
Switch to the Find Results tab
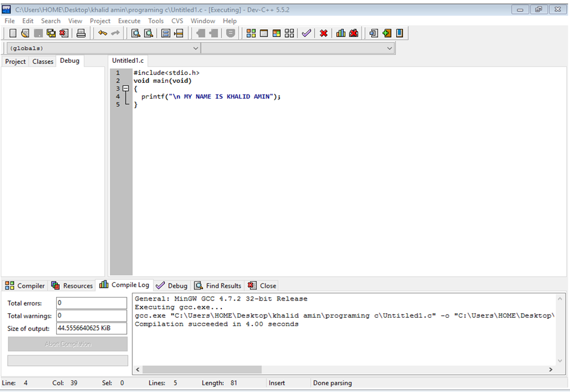pos(218,286)
